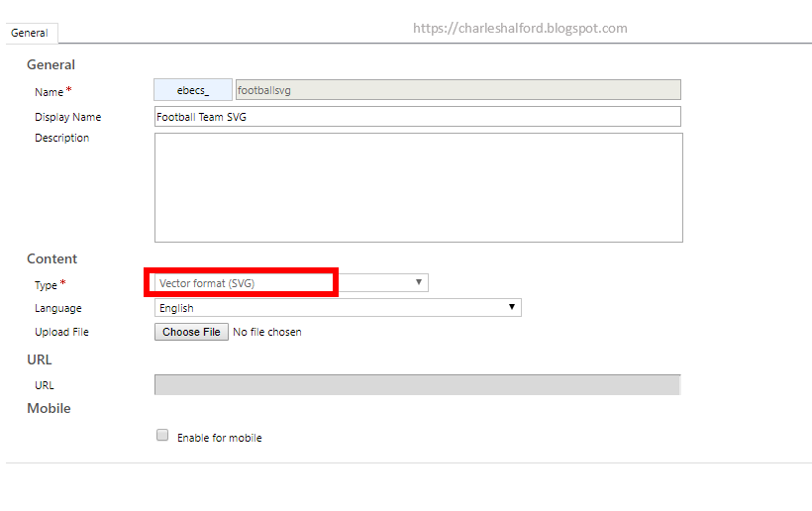Click the 'Upload File' label

click(61, 332)
